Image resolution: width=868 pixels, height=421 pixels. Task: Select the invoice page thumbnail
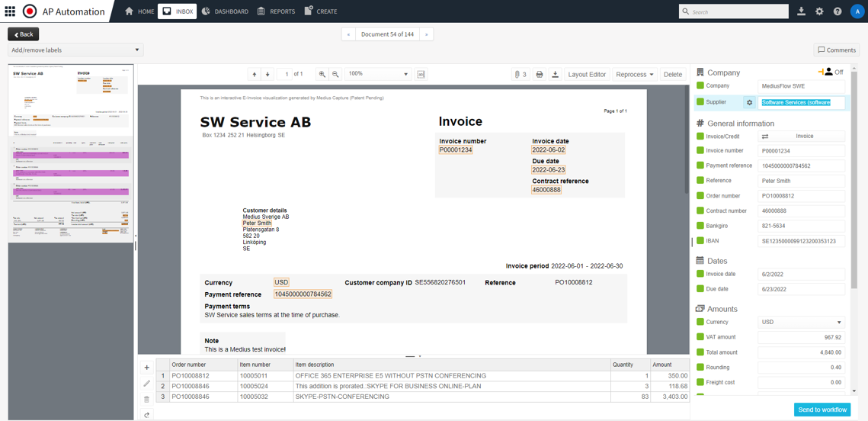pyautogui.click(x=71, y=153)
